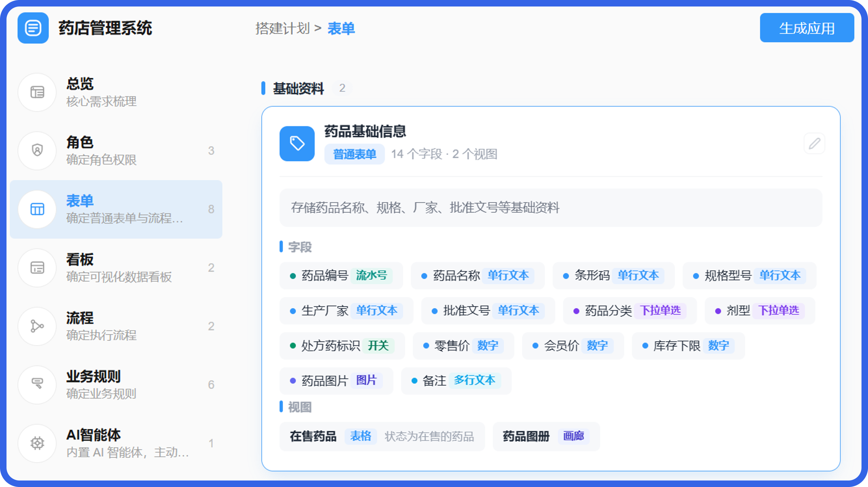Click the 库存下限 数字 field
This screenshot has width=868, height=487.
click(689, 346)
